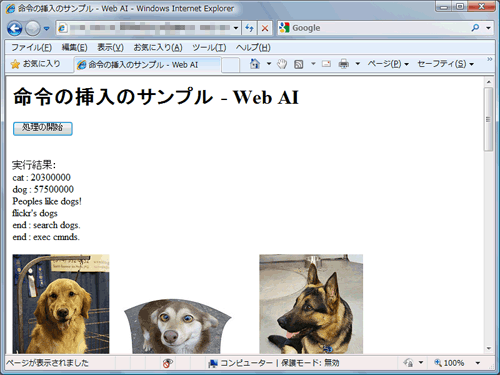The width and height of the screenshot is (500, 375).
Task: Click the Back navigation arrow
Action: coord(15,28)
